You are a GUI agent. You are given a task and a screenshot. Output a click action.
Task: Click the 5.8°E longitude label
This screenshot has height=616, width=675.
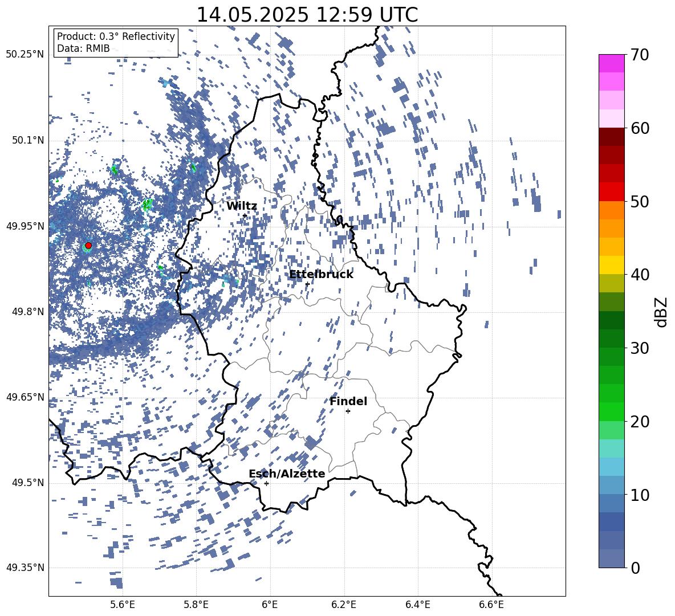point(196,605)
